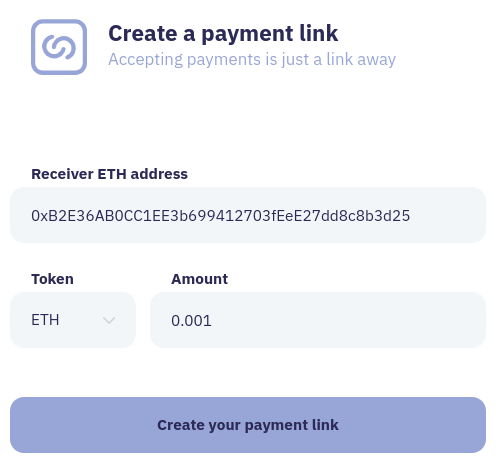The width and height of the screenshot is (496, 462).
Task: Click the empty space right of the address
Action: [x=447, y=215]
